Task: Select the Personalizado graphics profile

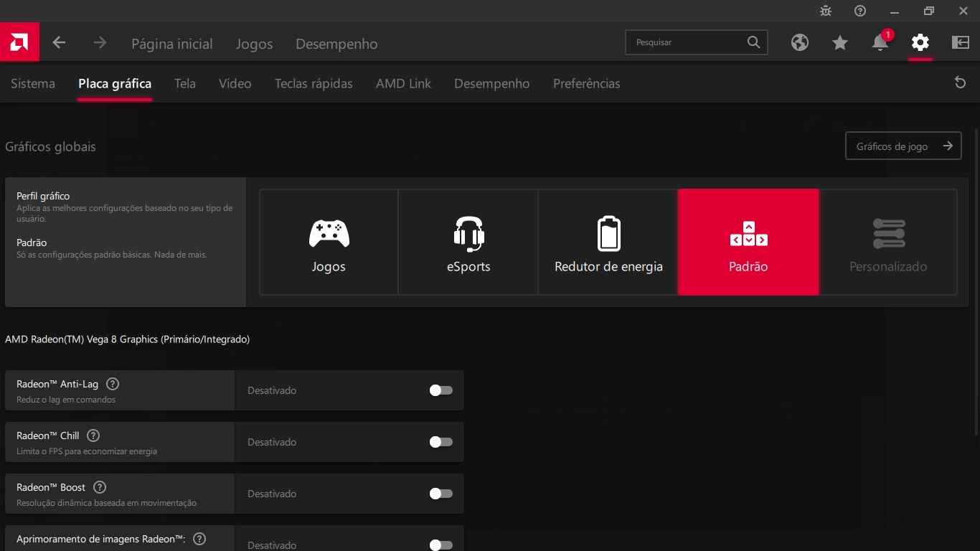Action: (888, 242)
